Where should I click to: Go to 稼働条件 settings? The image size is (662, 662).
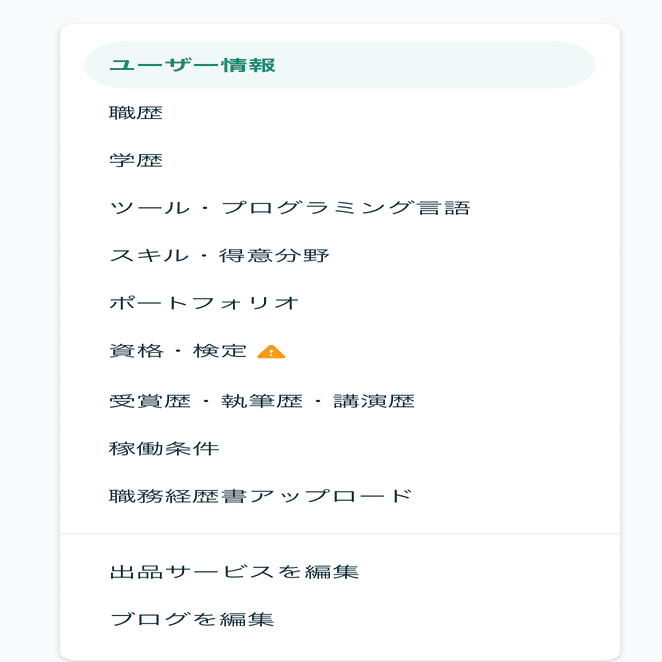pos(340,448)
